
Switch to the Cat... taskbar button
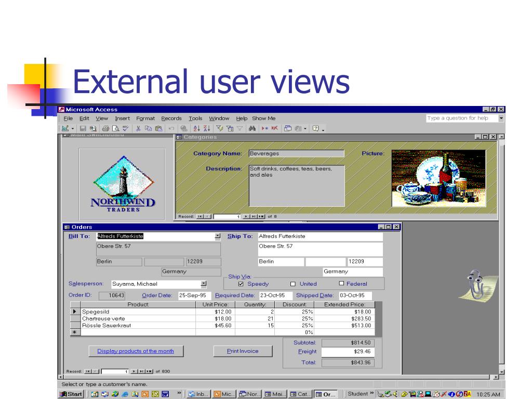tap(300, 394)
